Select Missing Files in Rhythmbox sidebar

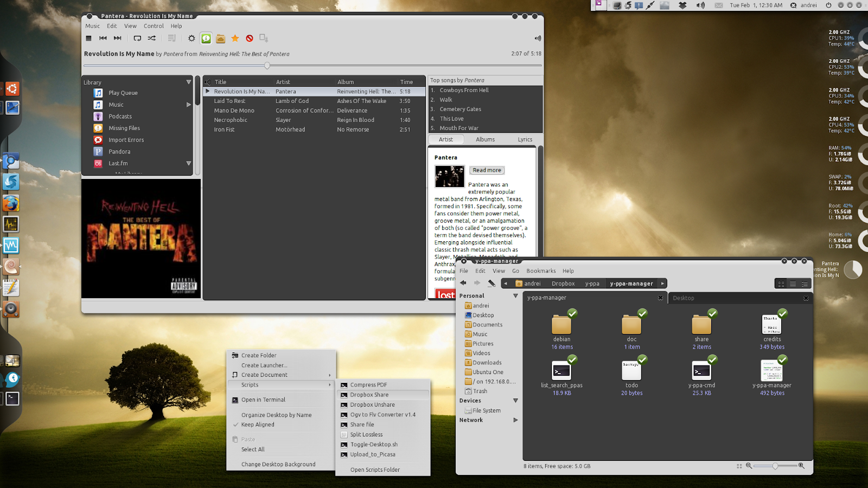pyautogui.click(x=124, y=128)
